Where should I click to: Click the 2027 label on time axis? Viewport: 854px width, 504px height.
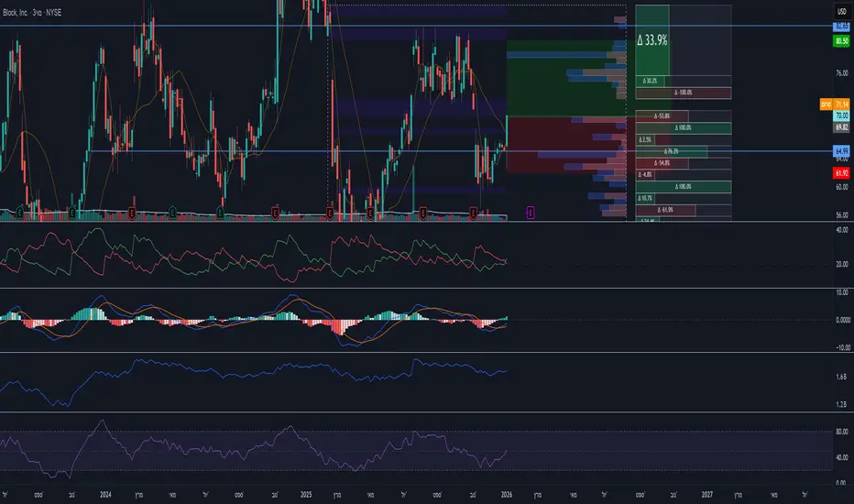[707, 495]
